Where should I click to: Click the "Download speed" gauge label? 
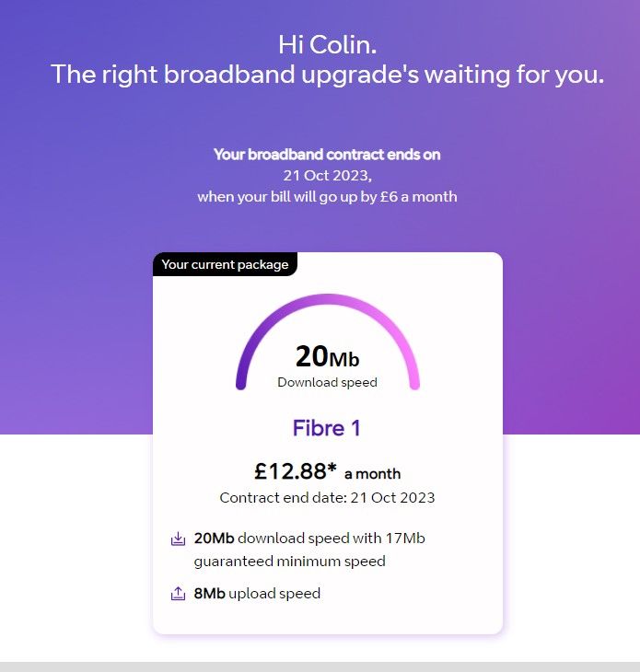[327, 382]
